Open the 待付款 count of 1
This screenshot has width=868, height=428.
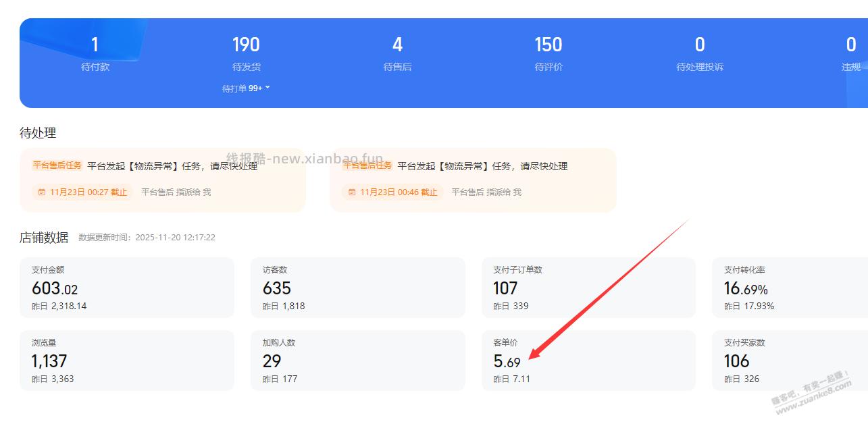(x=95, y=45)
